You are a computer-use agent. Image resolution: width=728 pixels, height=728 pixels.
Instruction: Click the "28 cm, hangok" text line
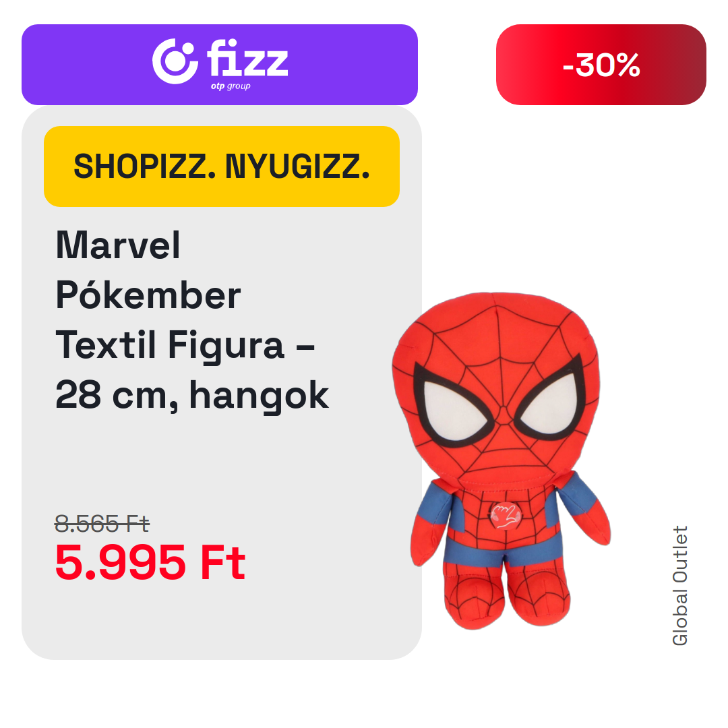click(x=191, y=395)
